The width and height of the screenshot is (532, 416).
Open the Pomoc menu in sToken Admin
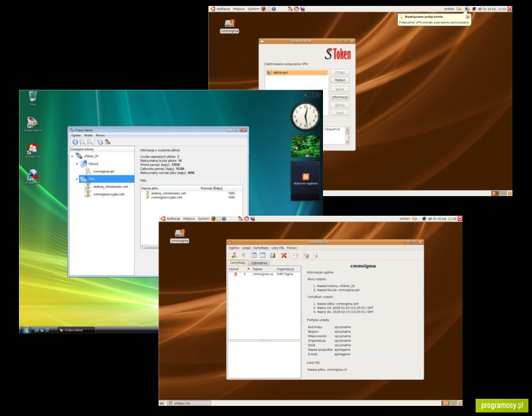(100, 135)
